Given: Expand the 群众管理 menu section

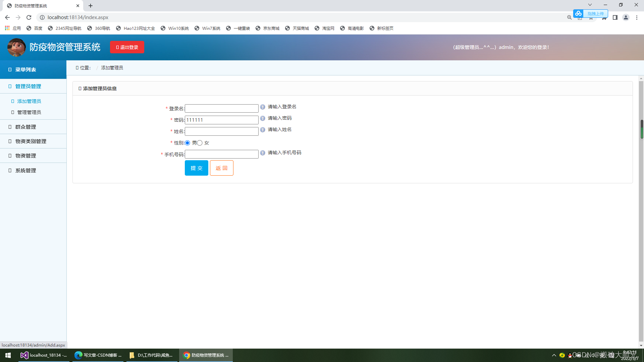Looking at the screenshot, I should 25,127.
